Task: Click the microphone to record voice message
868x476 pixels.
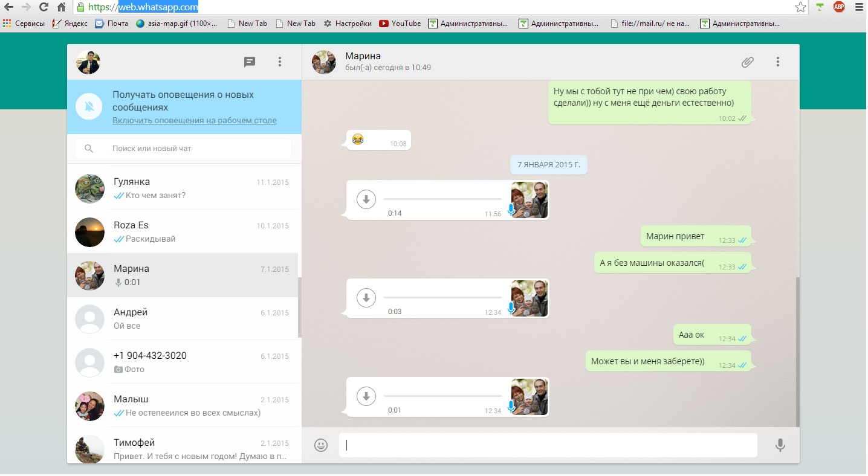Action: [780, 445]
